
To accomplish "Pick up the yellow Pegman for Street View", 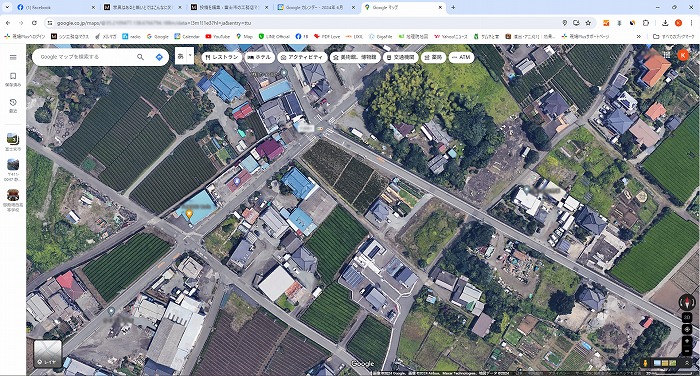I will pyautogui.click(x=645, y=363).
